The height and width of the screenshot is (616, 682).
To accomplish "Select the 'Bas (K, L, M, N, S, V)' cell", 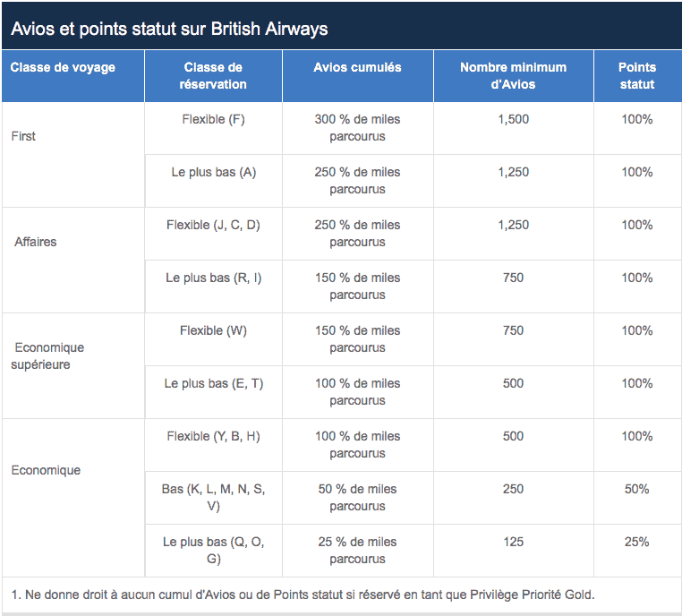I will pyautogui.click(x=213, y=498).
